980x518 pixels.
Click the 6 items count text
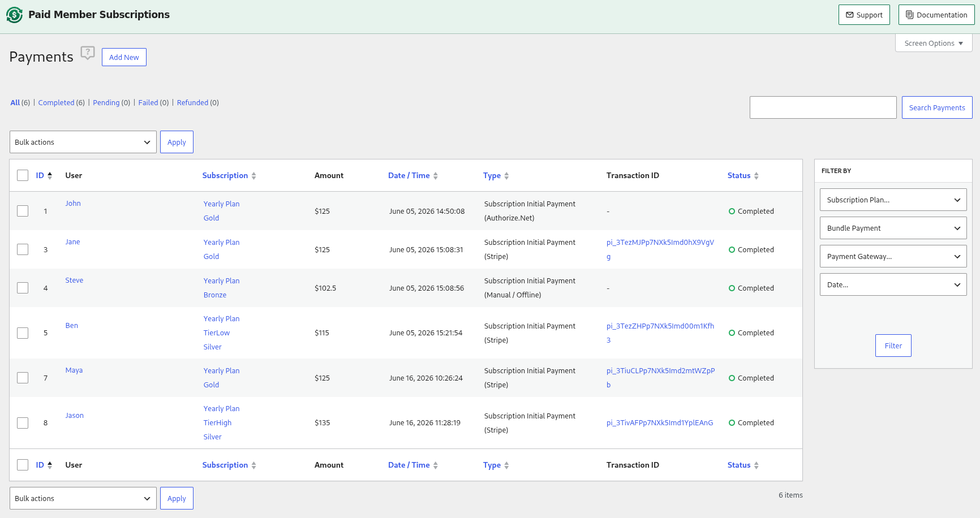click(x=790, y=495)
